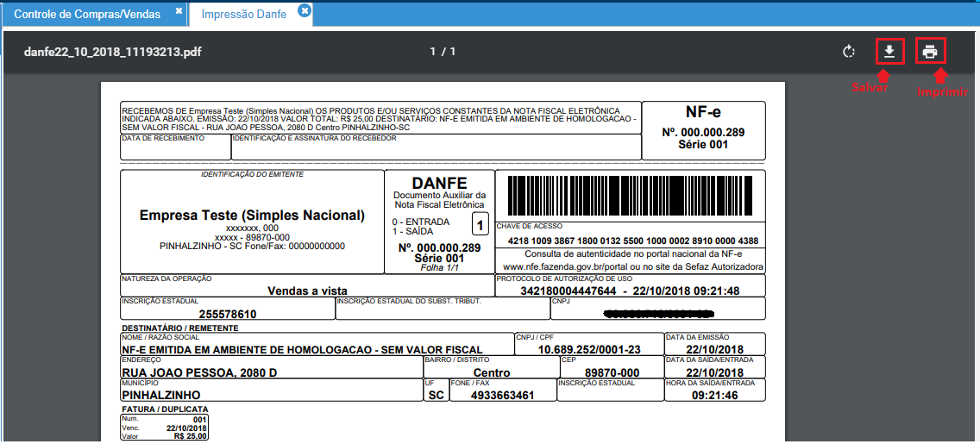
Task: Click access key number starting 4218 1009
Action: (x=633, y=241)
